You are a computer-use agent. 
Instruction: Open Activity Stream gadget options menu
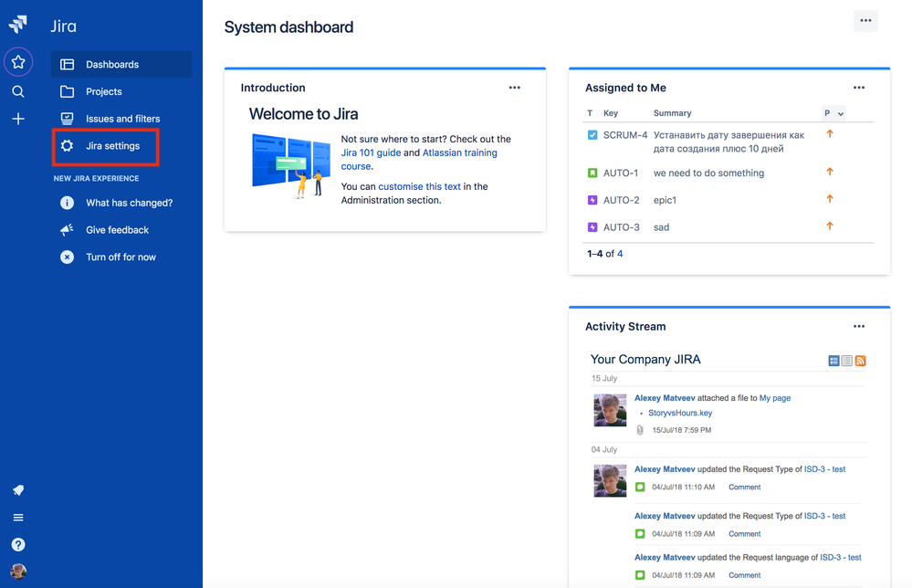tap(859, 326)
